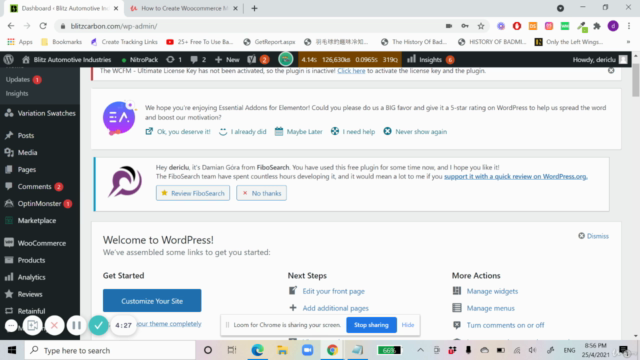
Task: Open 'Edit your front page' link
Action: [x=333, y=291]
